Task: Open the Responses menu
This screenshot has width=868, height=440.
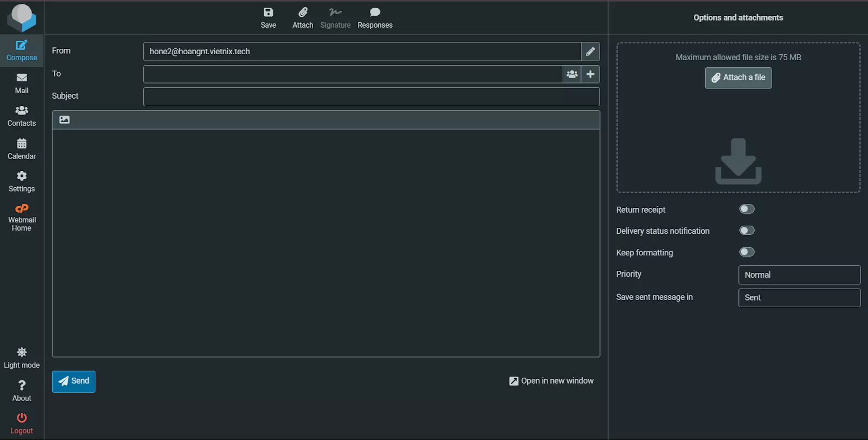Action: click(375, 18)
